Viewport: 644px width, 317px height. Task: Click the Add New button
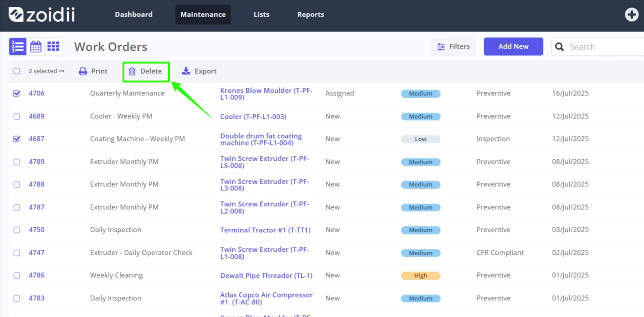[x=513, y=46]
